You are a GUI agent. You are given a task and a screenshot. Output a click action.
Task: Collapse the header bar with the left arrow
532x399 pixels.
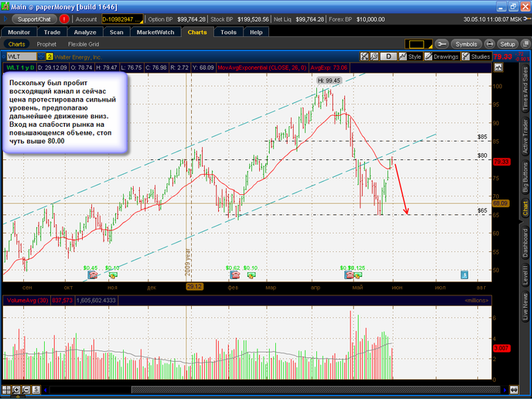click(x=5, y=19)
